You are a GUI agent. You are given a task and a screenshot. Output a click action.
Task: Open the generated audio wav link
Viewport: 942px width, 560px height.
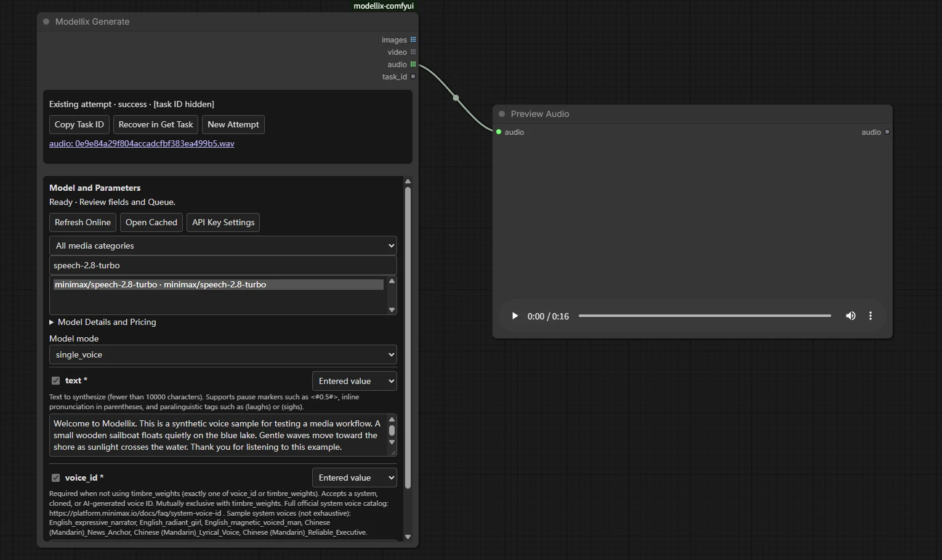[142, 143]
